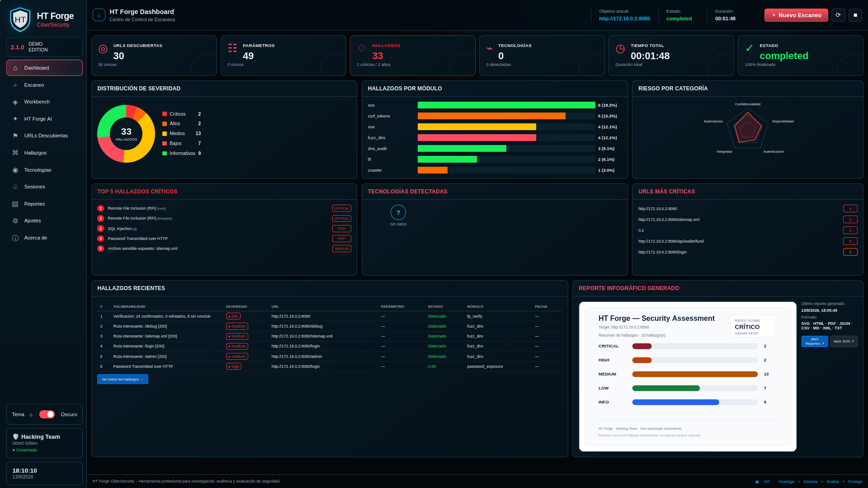Click the Detecta footer link
The image size is (868, 488).
pyautogui.click(x=810, y=482)
